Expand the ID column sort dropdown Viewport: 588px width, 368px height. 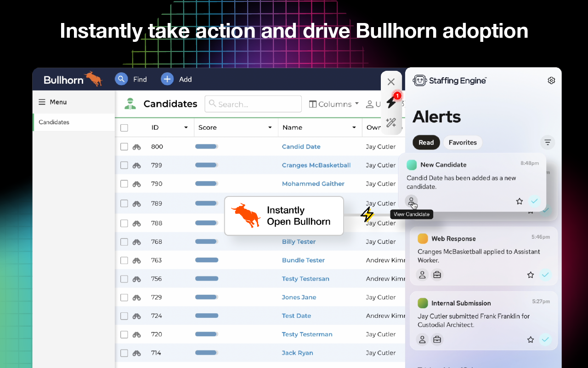pos(186,128)
